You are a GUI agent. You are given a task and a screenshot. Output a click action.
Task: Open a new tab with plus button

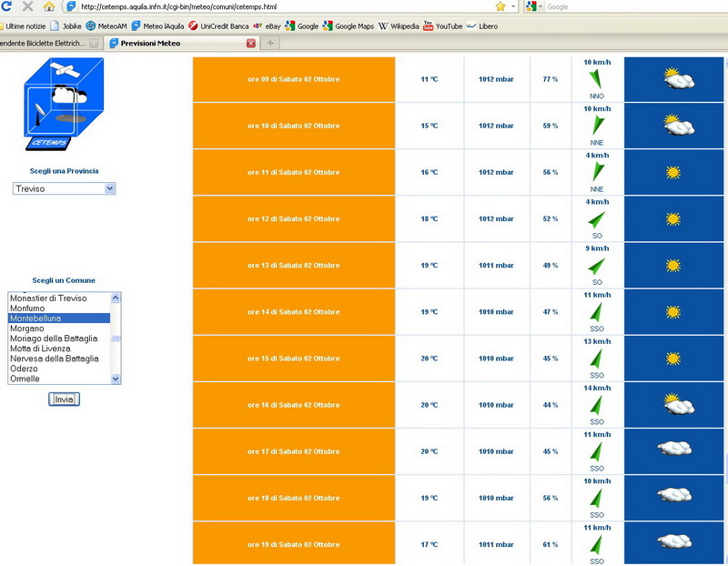(271, 43)
